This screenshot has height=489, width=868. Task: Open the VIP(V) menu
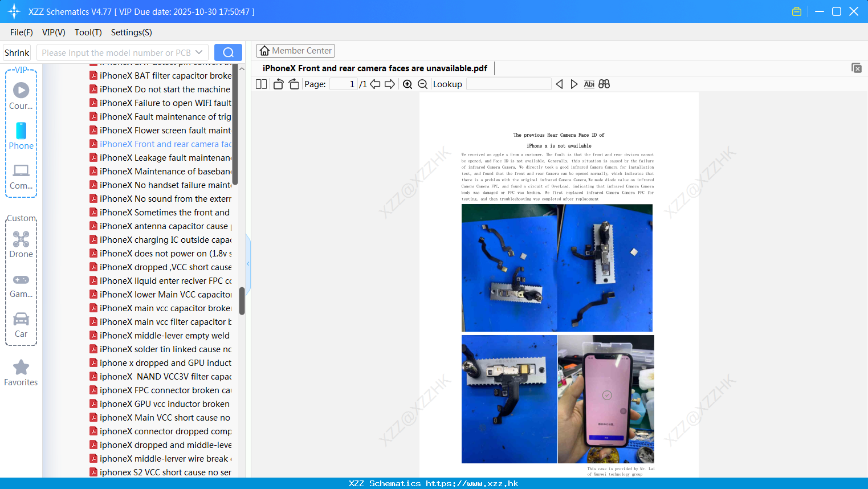(x=54, y=32)
